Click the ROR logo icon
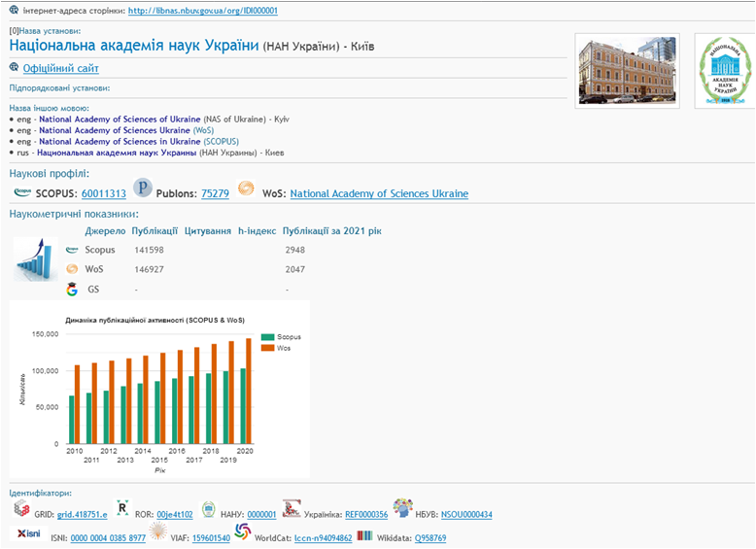756x549 pixels. pos(121,508)
